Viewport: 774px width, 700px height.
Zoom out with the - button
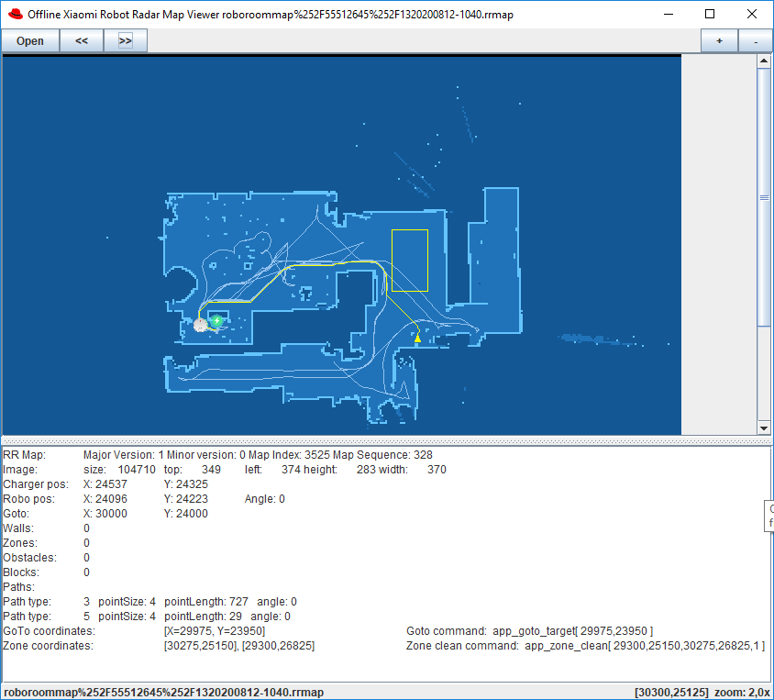tap(755, 41)
